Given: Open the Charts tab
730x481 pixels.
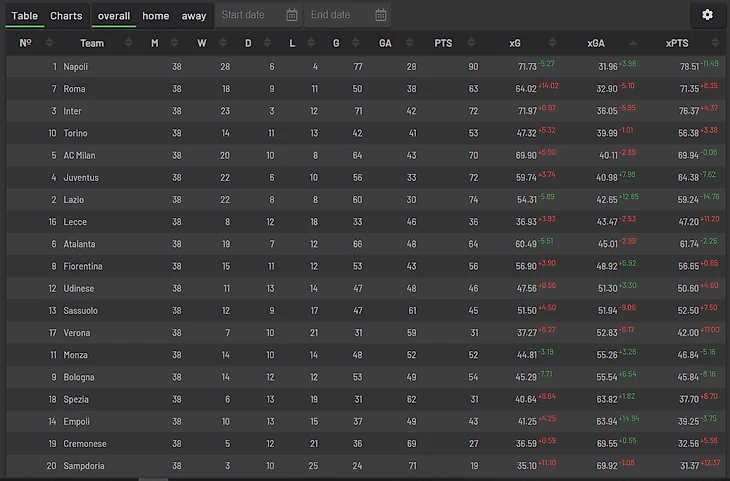Looking at the screenshot, I should click(x=66, y=16).
